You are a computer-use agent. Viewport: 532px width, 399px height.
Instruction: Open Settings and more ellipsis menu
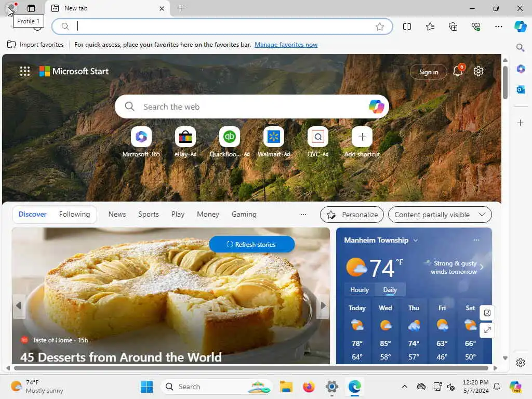point(498,26)
